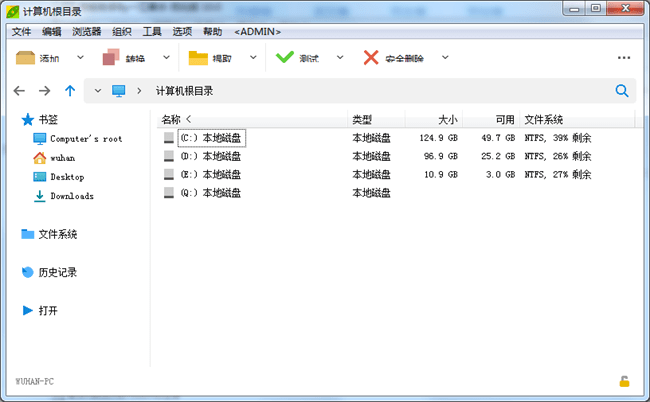The image size is (650, 402).
Task: Select 历史记录 in the sidebar
Action: (x=58, y=272)
